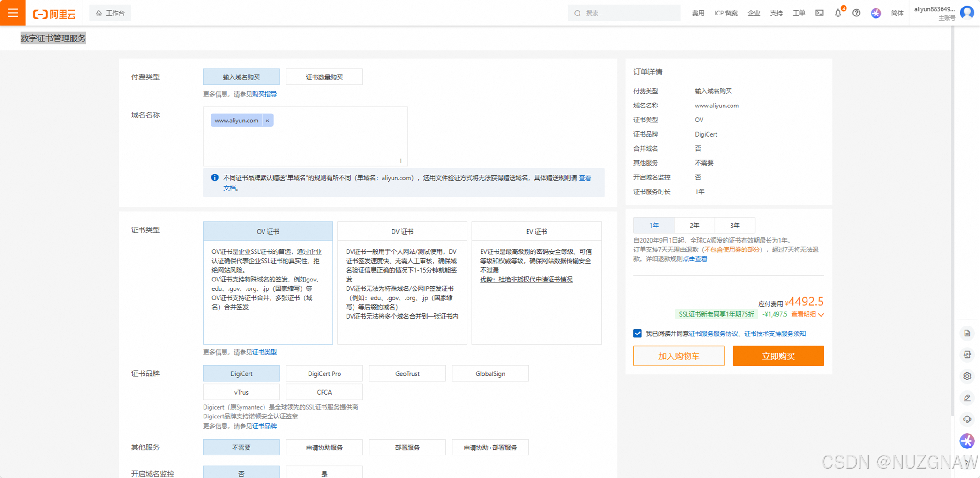
Task: Select the EV 证书 certificate type
Action: tap(536, 231)
